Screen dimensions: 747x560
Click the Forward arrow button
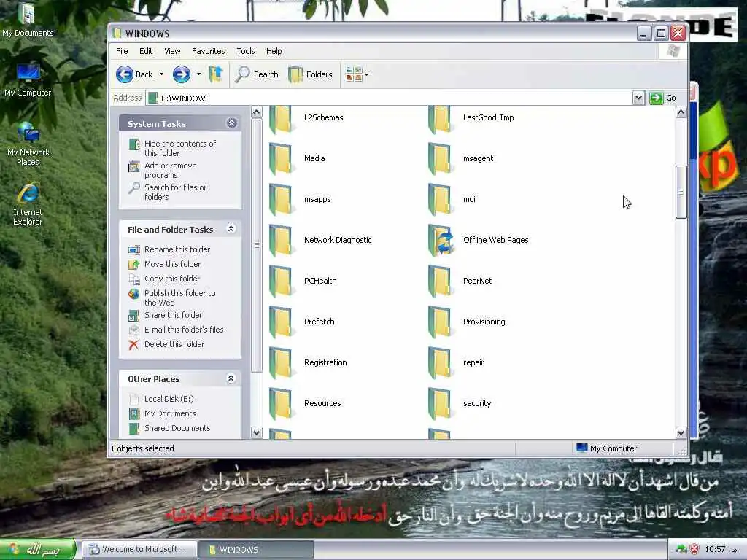(x=182, y=74)
